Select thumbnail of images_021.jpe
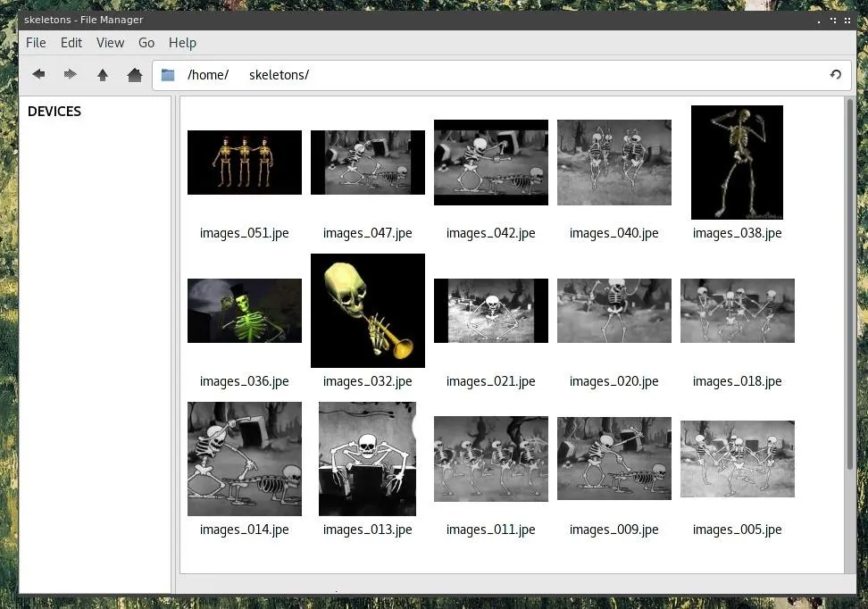This screenshot has height=609, width=868. coord(491,311)
